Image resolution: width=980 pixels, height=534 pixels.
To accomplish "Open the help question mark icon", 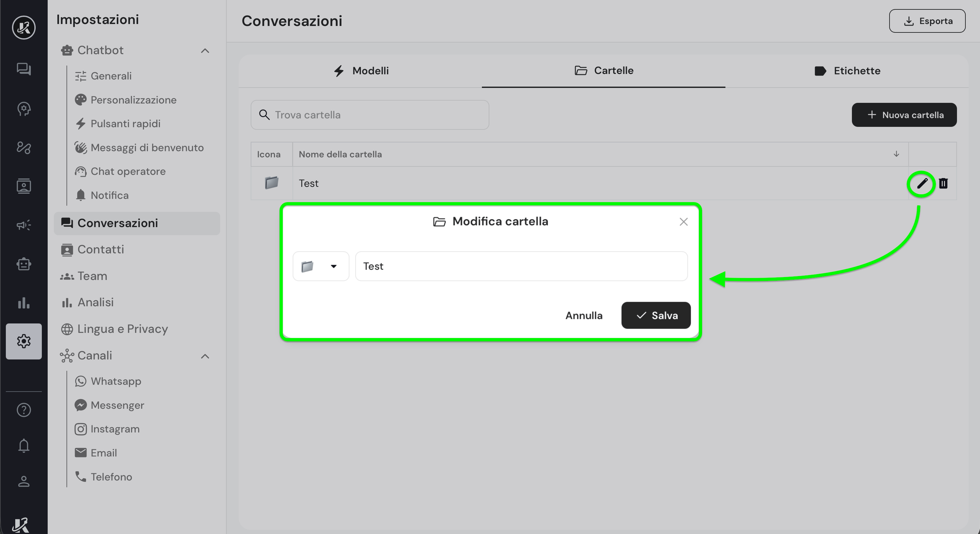I will click(24, 410).
